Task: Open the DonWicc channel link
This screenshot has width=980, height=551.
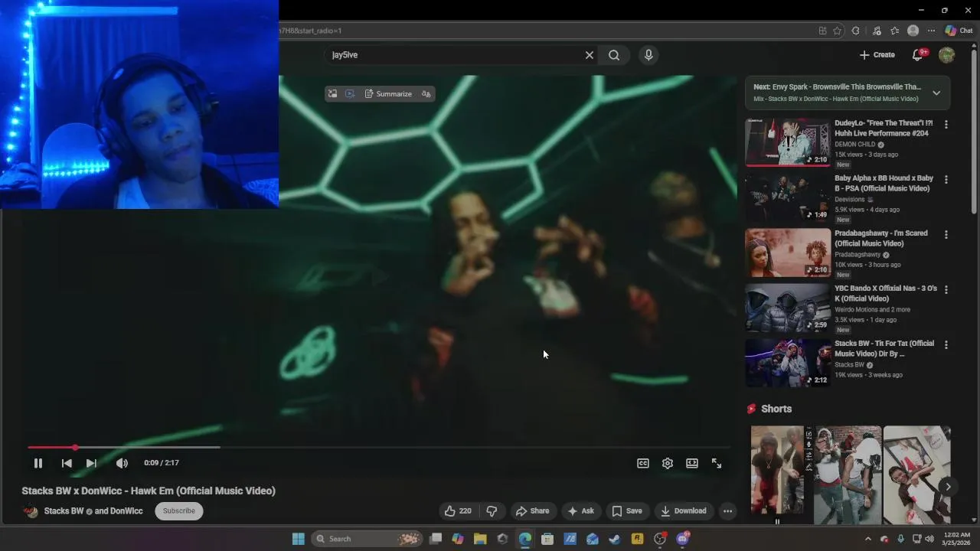Action: (x=126, y=511)
